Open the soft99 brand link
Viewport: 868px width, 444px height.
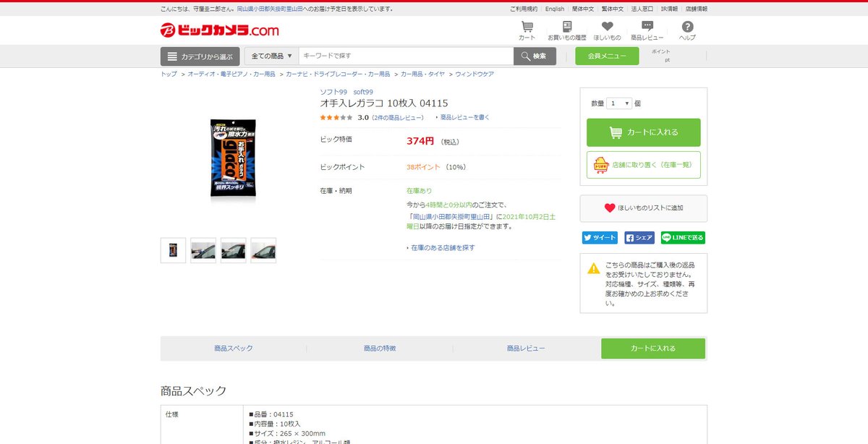363,92
